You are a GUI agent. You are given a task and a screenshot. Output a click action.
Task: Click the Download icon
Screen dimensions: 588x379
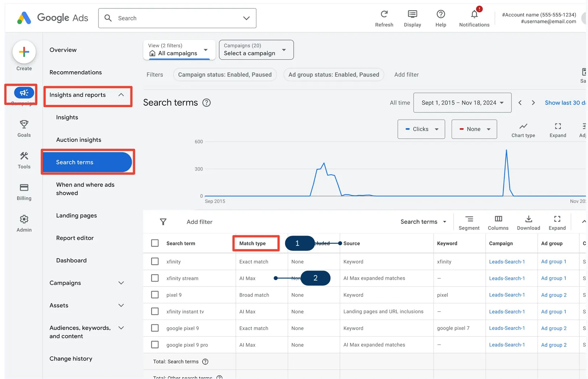pos(529,219)
